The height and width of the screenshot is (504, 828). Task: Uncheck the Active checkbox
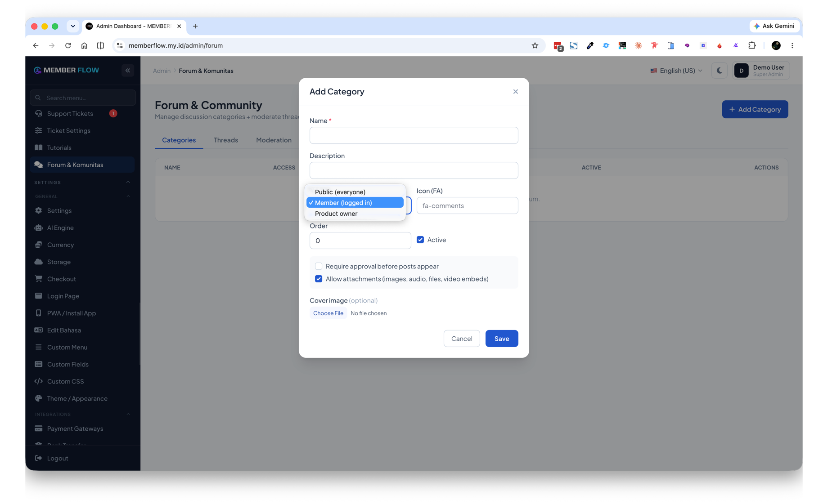tap(420, 240)
